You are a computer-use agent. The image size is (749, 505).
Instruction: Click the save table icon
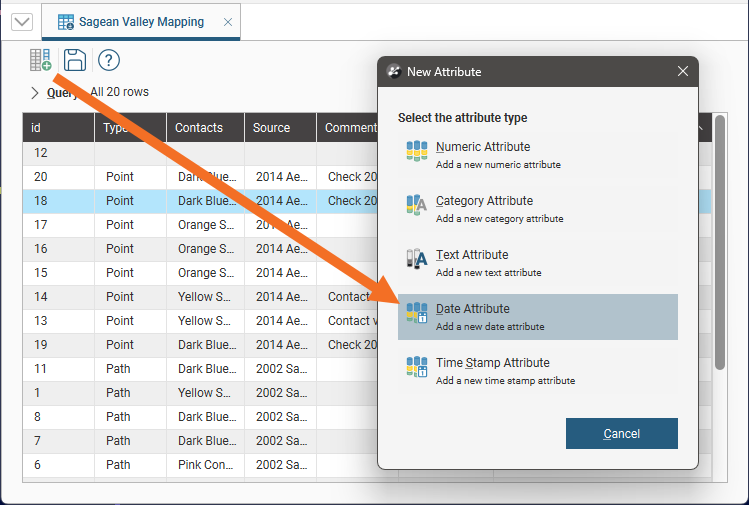coord(74,61)
